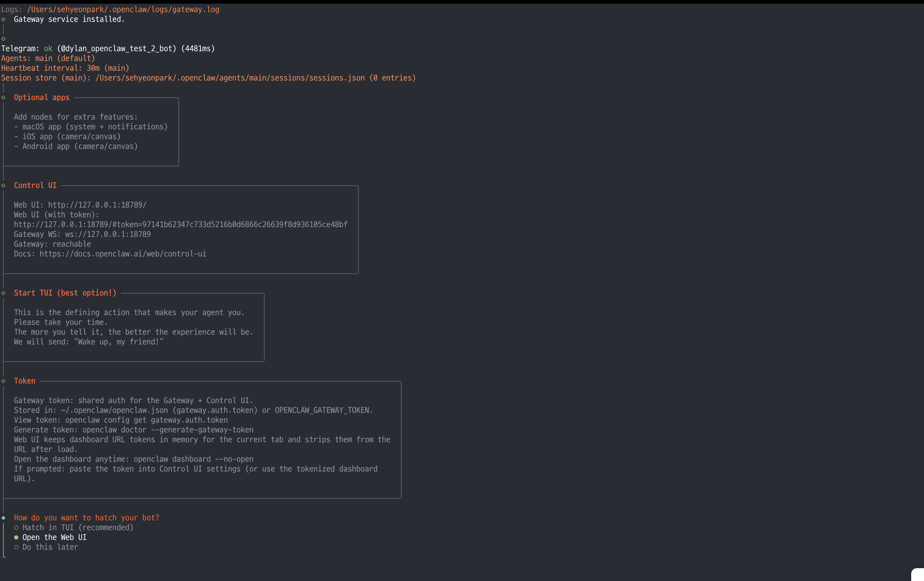The width and height of the screenshot is (924, 581).
Task: Click the diamond marker beside Control UI heading
Action: point(3,186)
